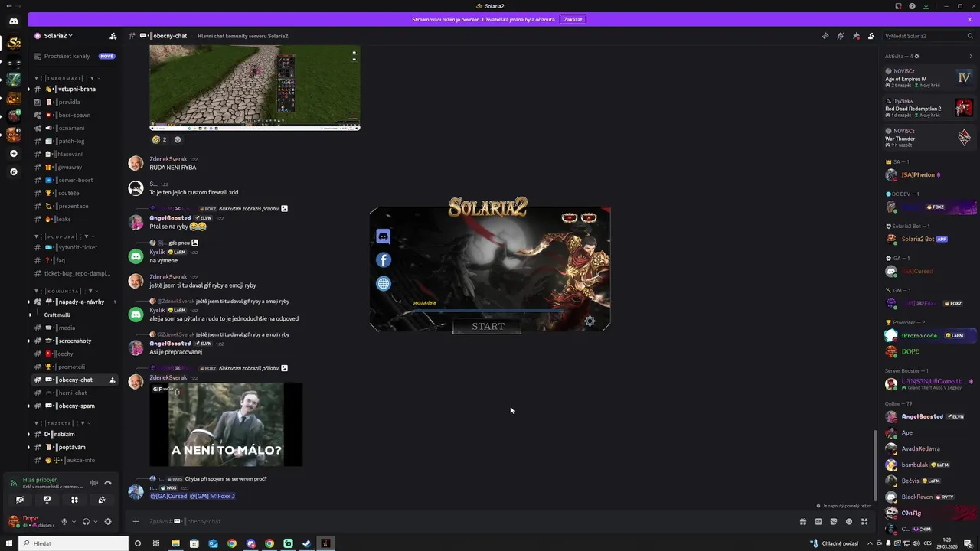The image size is (980, 551).
Task: Open Craft musli thread
Action: click(57, 315)
